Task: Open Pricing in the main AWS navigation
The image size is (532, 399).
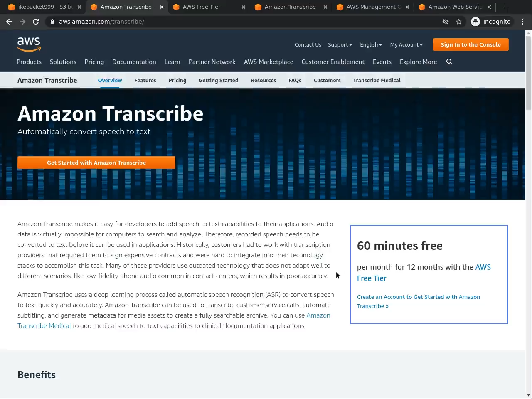Action: 94,62
